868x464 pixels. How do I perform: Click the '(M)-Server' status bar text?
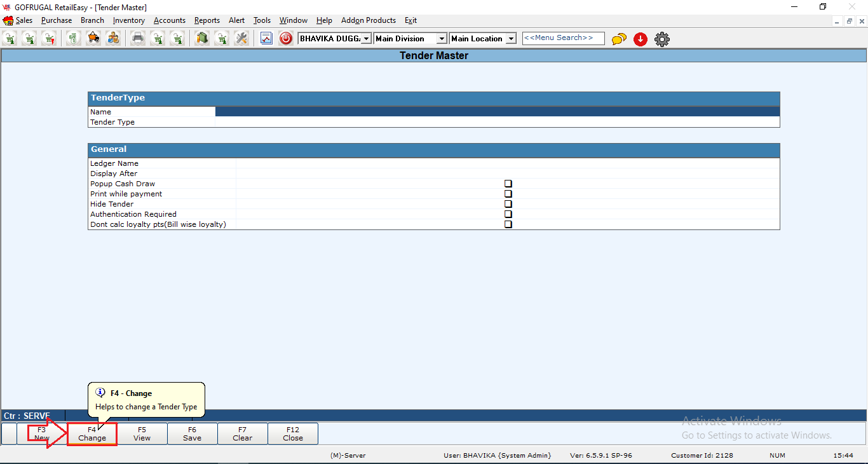point(348,456)
